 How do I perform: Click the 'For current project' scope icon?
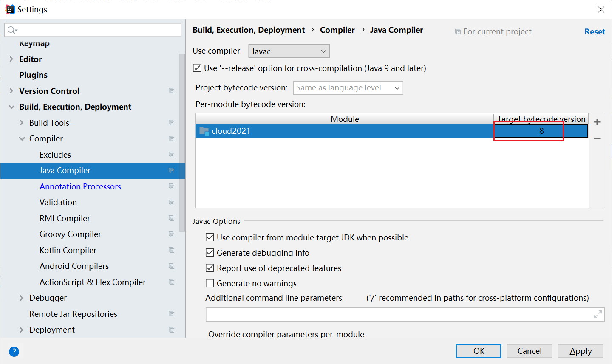pos(458,31)
